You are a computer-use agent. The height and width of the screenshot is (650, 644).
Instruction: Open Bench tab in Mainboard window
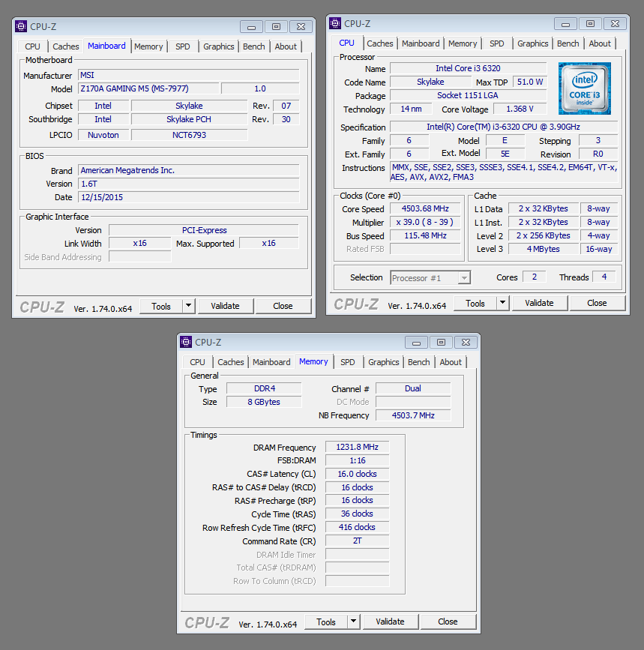click(253, 46)
